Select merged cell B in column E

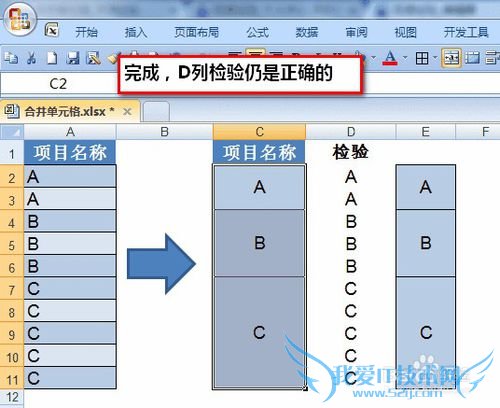(x=426, y=243)
